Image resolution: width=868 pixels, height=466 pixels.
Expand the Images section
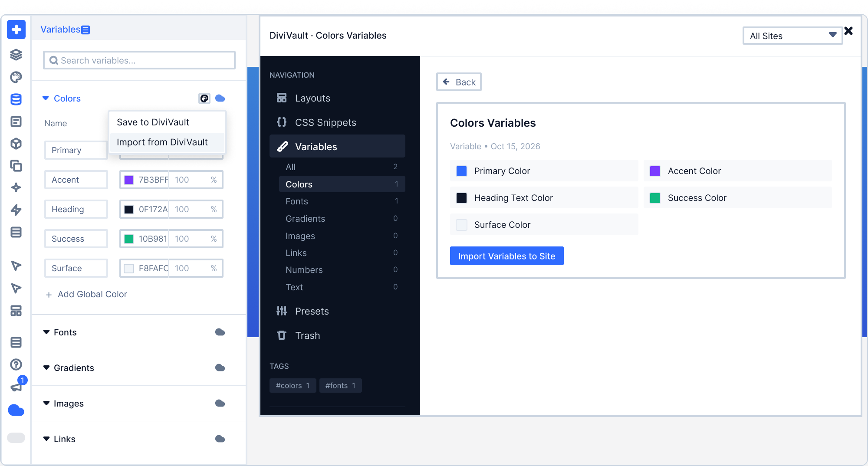(46, 404)
